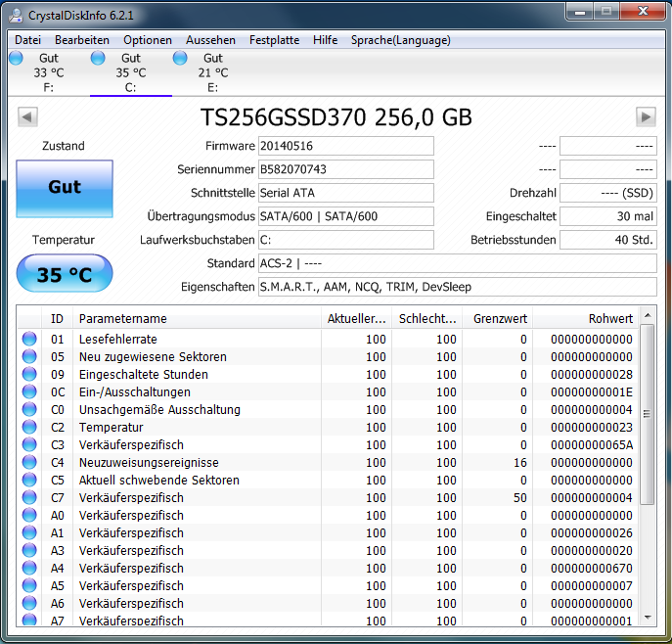Select Grenzwert value 50 in C7 row
The image size is (672, 644).
[x=519, y=498]
